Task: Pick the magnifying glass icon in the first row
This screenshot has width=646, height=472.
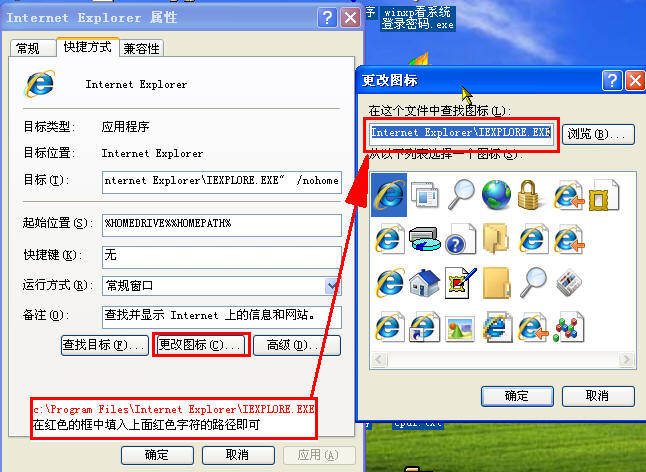Action: [x=461, y=194]
